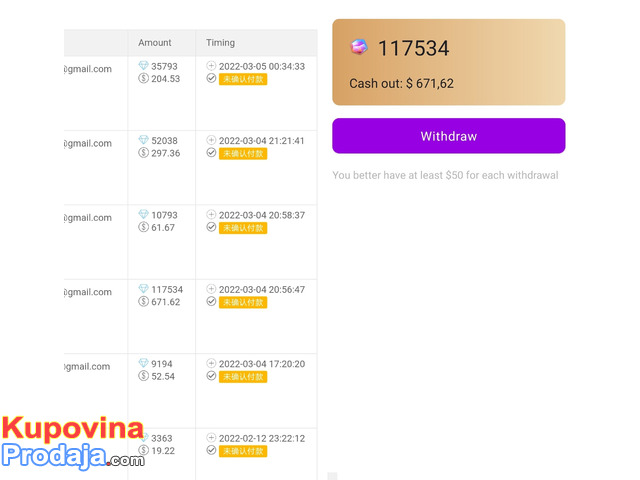This screenshot has width=640, height=480.
Task: Click plus-circle icon beside 2022-03-04 20:56:47
Action: [x=211, y=289]
